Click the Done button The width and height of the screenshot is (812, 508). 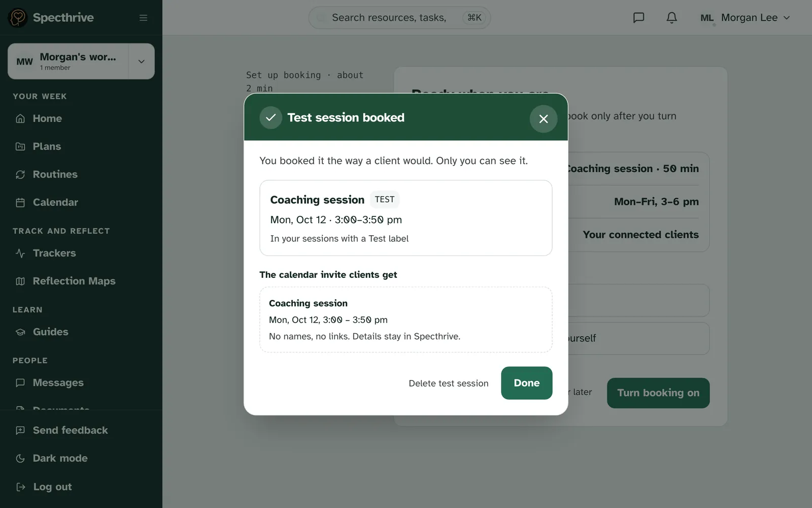[527, 383]
